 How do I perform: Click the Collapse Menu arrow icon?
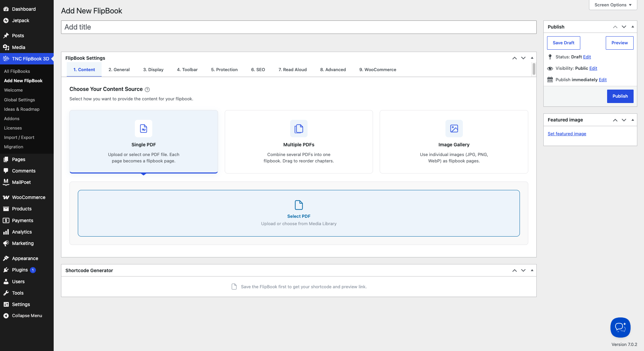6,316
